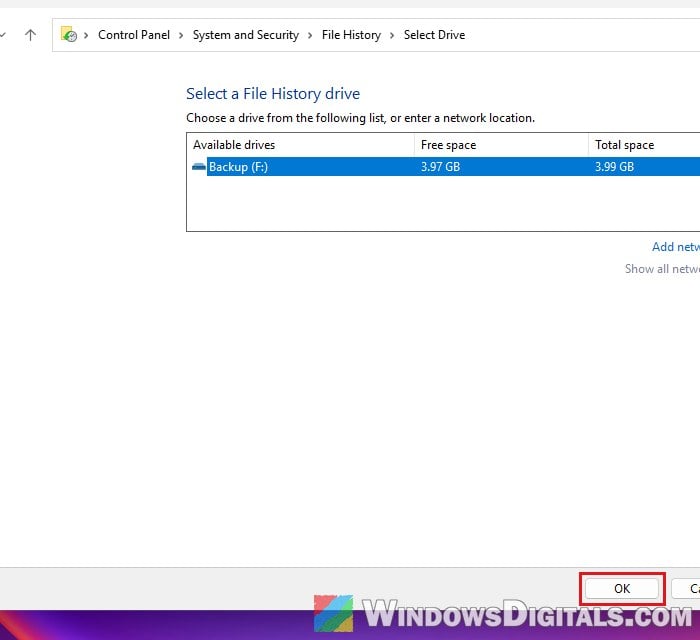The width and height of the screenshot is (700, 640).
Task: Expand chevron after Control Panel breadcrumb
Action: (181, 35)
